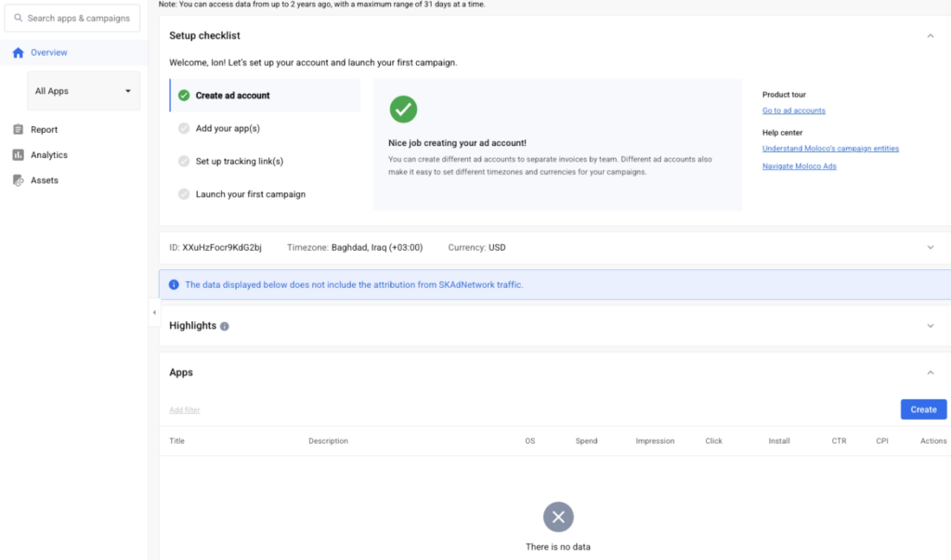Open the Go to ad accounts link
951x560 pixels.
pyautogui.click(x=793, y=111)
